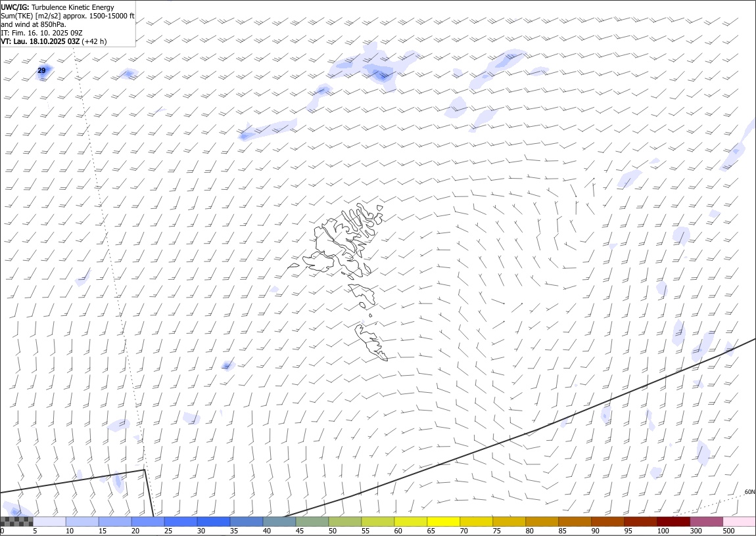Click the southernmost Faroe island outline
This screenshot has height=536, width=756.
pyautogui.click(x=371, y=343)
